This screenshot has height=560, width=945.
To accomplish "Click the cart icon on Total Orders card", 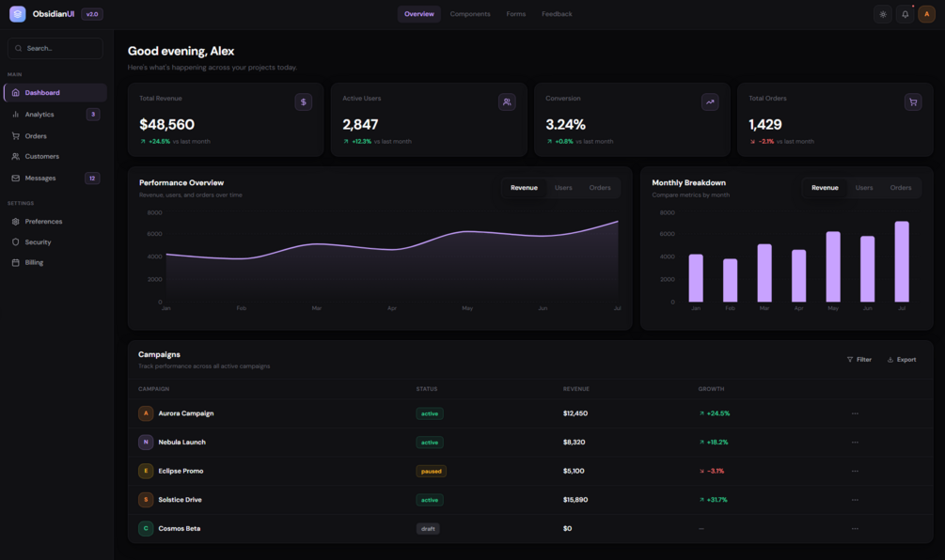I will point(913,101).
